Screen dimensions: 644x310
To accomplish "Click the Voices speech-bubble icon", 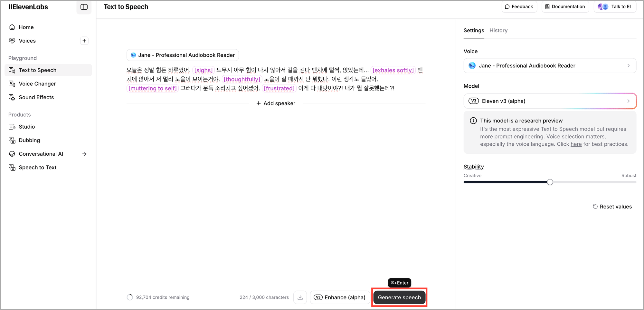I will 12,41.
